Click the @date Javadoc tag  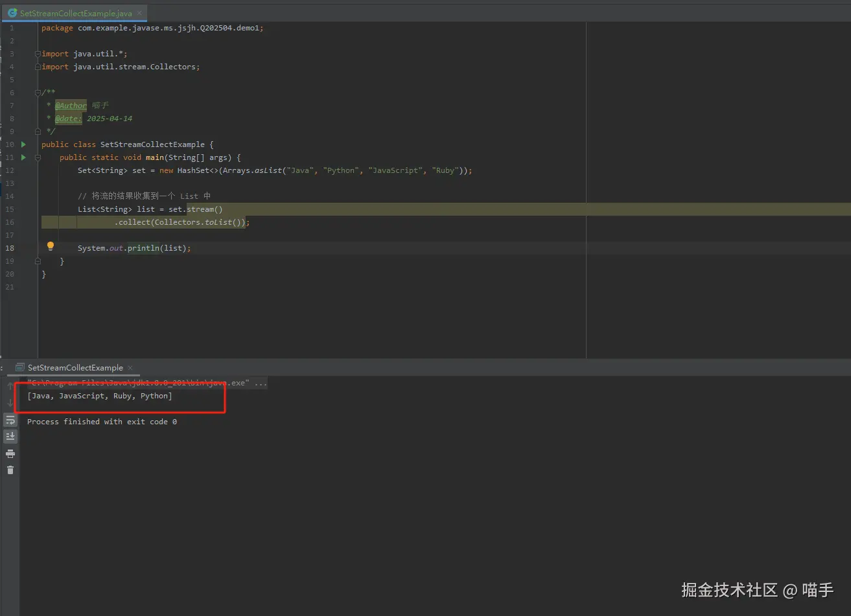[69, 119]
